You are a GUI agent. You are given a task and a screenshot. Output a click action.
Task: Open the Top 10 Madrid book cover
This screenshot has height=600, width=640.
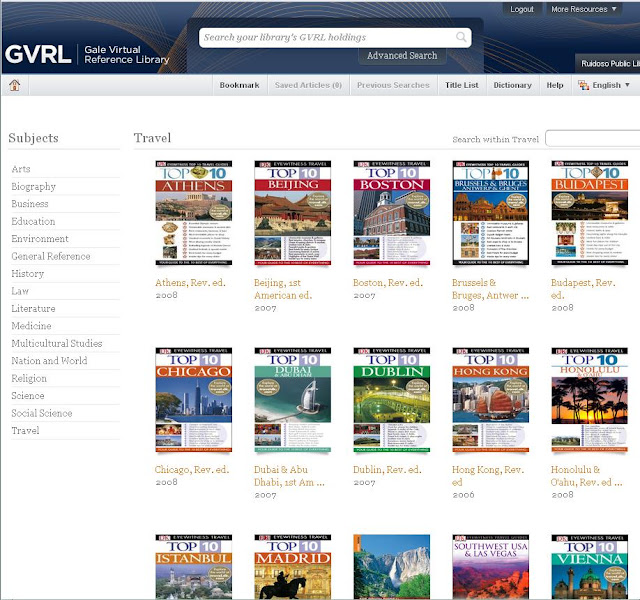293,567
